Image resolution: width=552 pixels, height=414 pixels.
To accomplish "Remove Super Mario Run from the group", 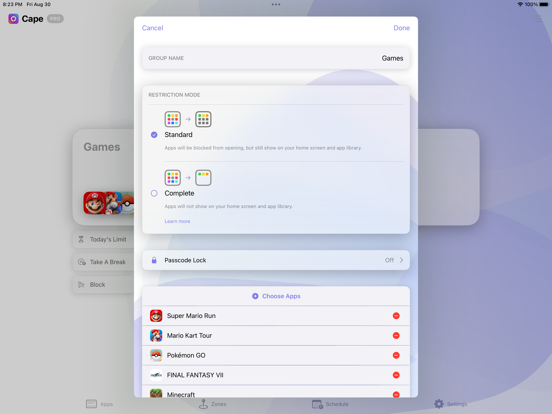I will (396, 316).
